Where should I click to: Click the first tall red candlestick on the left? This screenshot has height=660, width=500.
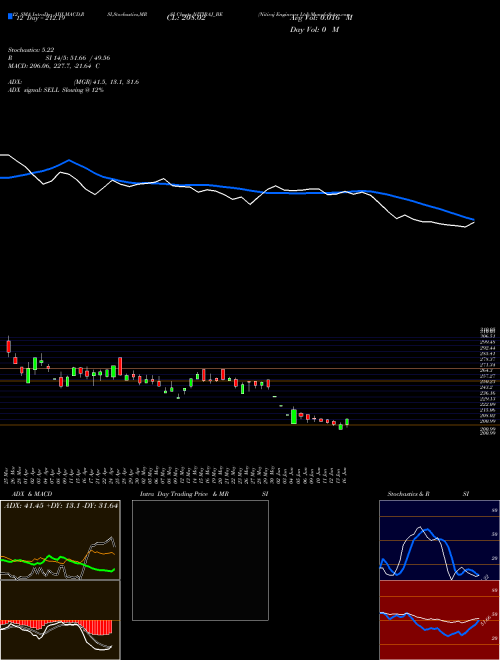tap(8, 346)
